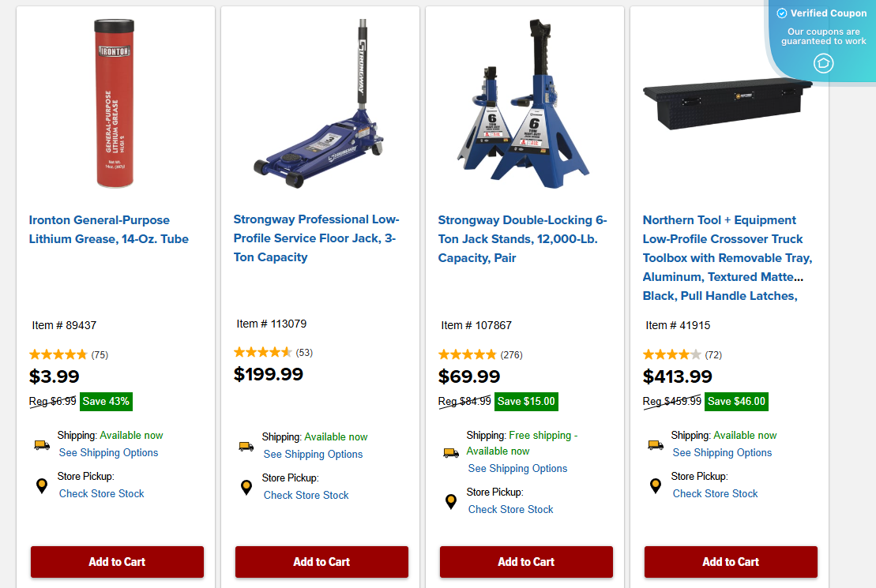Screen dimensions: 876x588
Task: Click the shipping truck icon for Jack Stands
Action: coord(451,452)
